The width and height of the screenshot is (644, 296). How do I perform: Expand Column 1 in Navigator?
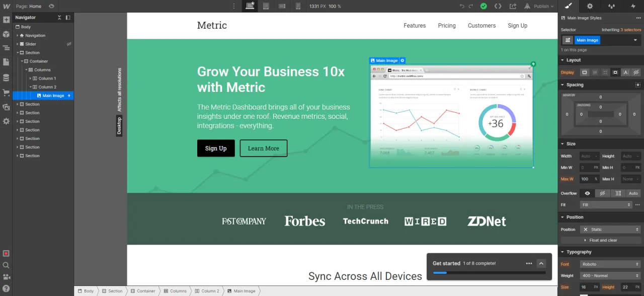pos(31,79)
